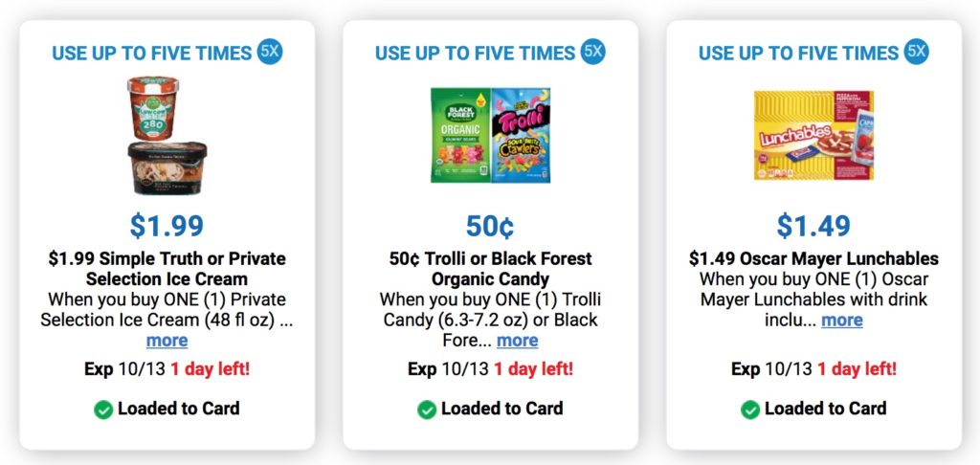The image size is (980, 465).
Task: Click the 5X badge on ice cream coupon
Action: tap(269, 52)
